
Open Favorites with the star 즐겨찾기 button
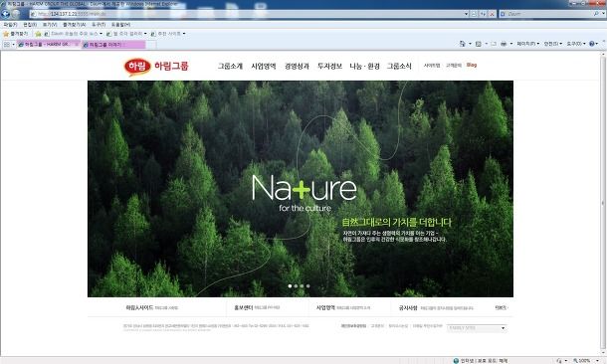tap(16, 34)
